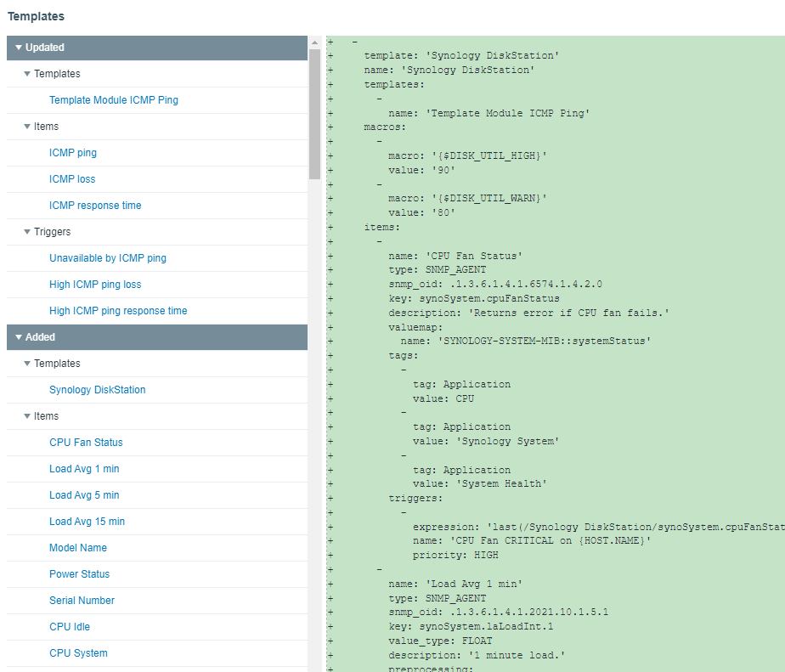The height and width of the screenshot is (672, 785).
Task: Click the Load Avg 15 min item
Action: click(x=87, y=522)
